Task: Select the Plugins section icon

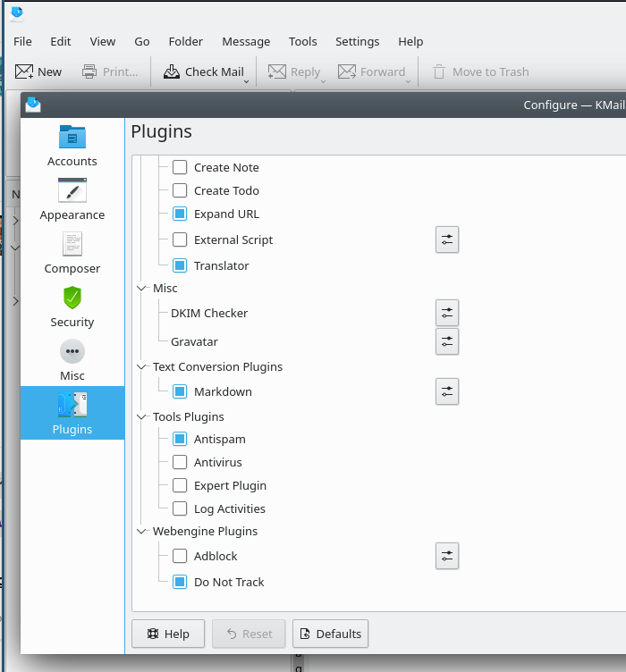Action: click(x=72, y=405)
